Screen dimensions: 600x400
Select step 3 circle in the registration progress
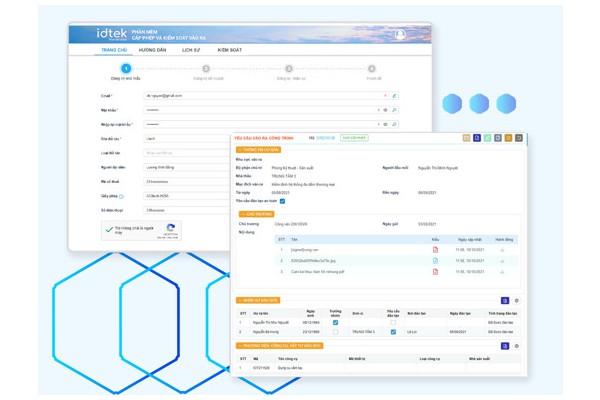pyautogui.click(x=289, y=69)
